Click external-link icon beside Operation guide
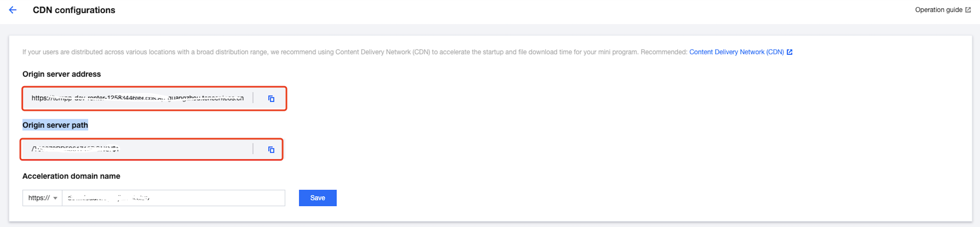 [x=968, y=10]
